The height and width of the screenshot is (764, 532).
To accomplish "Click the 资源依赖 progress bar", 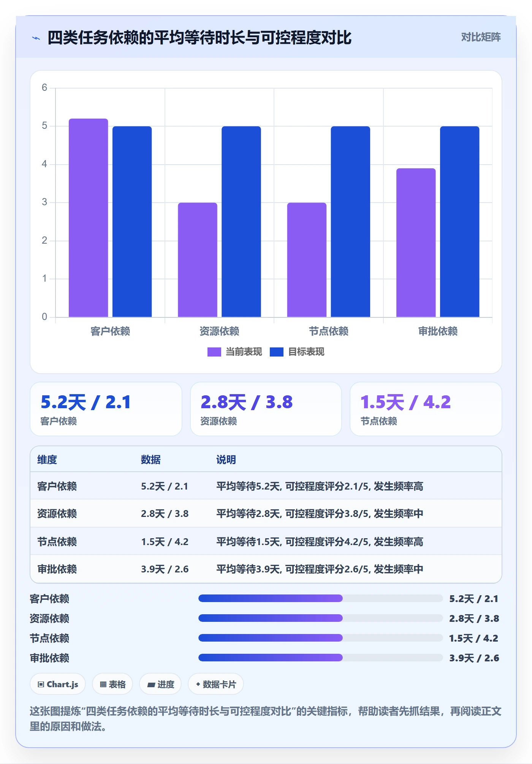I will click(x=320, y=618).
